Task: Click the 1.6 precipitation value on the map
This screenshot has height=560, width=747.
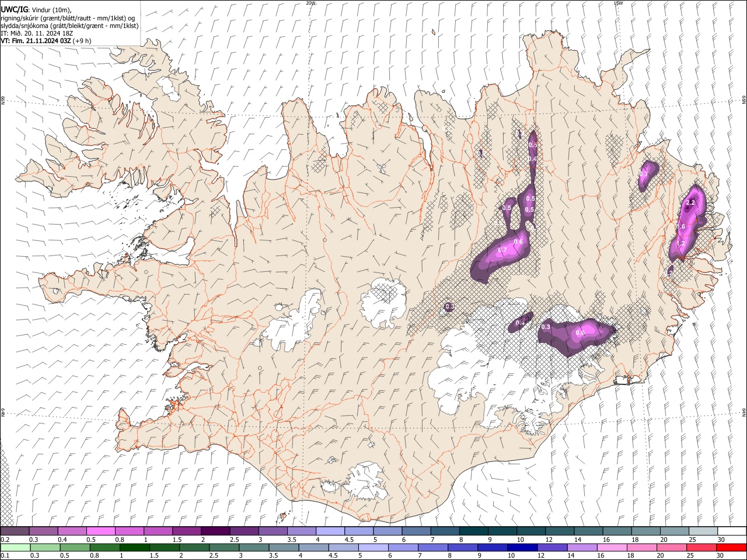Action: pyautogui.click(x=680, y=226)
